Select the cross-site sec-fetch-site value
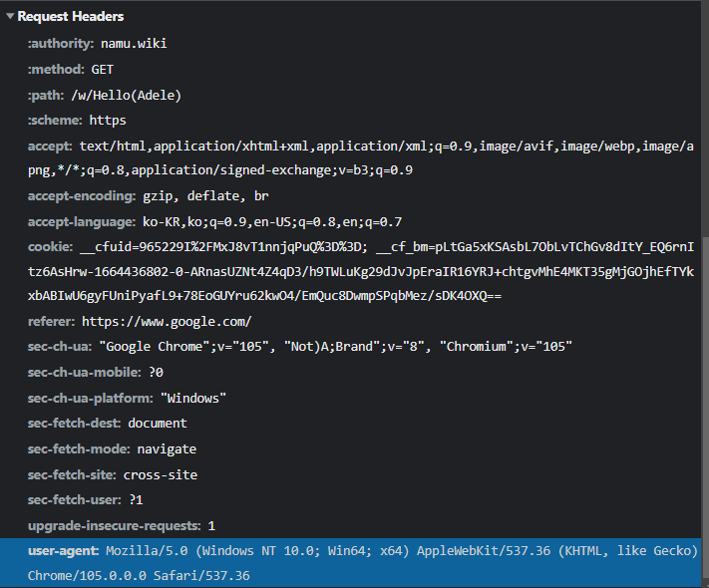 point(161,475)
